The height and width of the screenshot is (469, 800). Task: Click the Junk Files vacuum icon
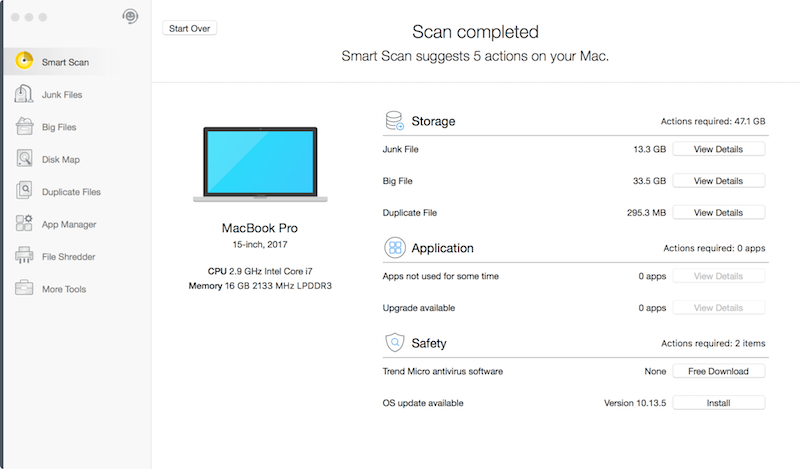coord(23,94)
